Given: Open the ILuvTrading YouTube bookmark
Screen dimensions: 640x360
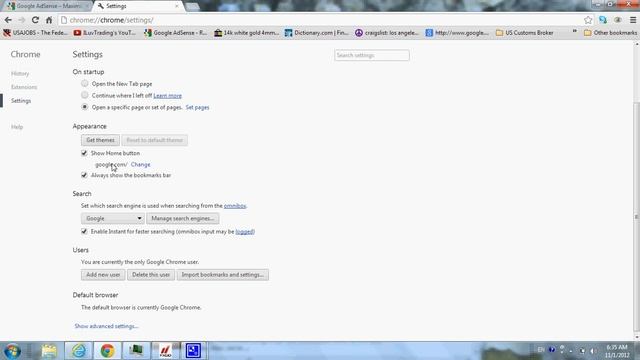Looking at the screenshot, I should tap(104, 33).
